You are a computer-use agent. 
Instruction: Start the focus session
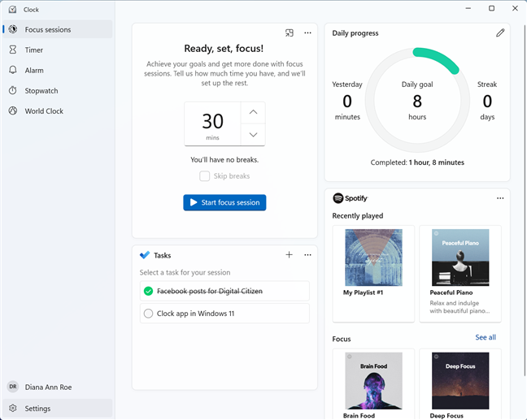point(224,202)
